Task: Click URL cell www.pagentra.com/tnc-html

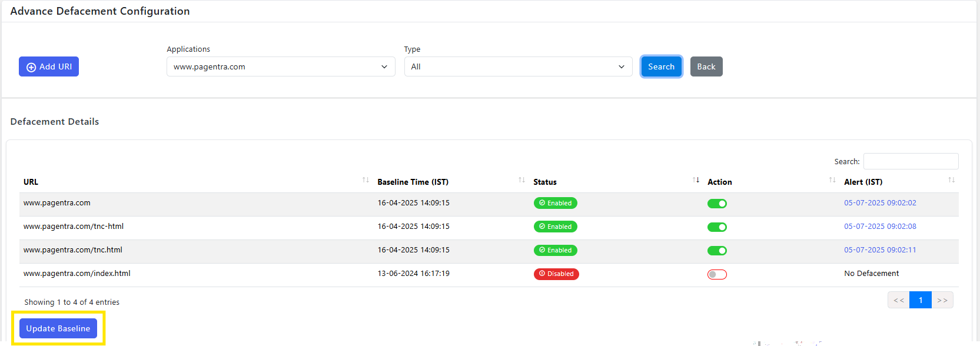Action: click(x=74, y=227)
